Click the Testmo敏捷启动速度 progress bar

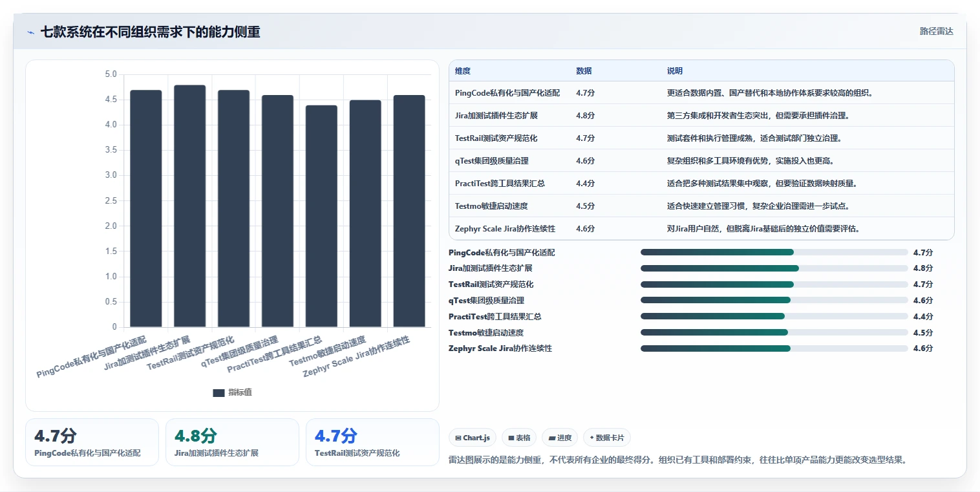[x=774, y=333]
